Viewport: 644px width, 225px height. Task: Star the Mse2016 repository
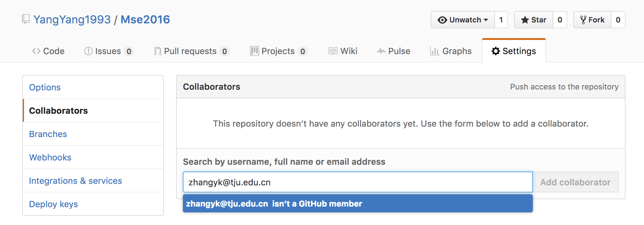point(533,20)
